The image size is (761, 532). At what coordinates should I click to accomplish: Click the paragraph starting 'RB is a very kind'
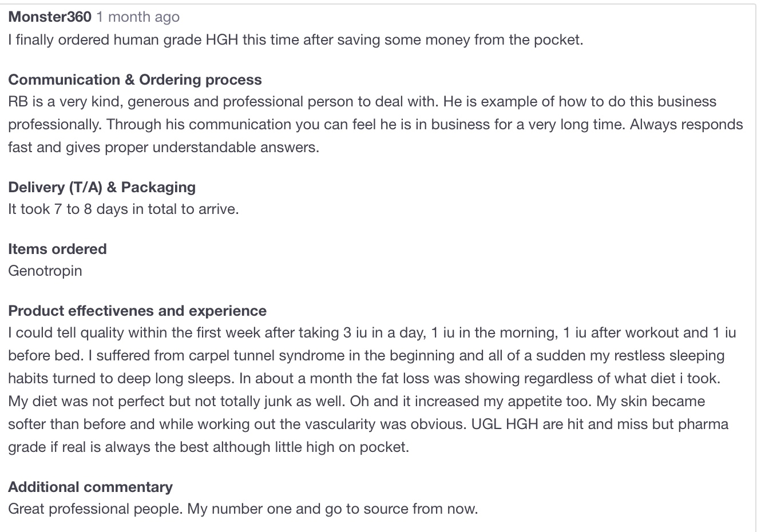coord(375,125)
